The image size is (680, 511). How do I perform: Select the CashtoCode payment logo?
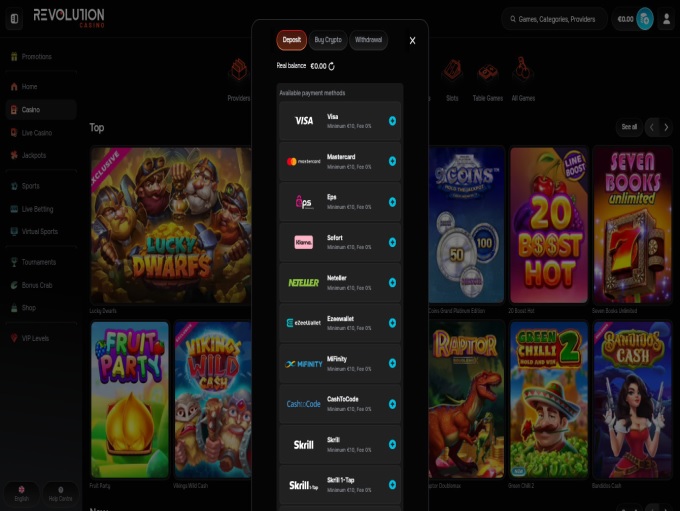(303, 404)
